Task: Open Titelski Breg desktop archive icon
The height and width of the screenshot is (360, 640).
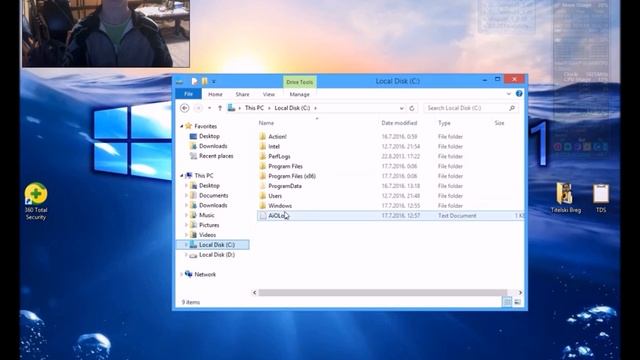Action: [565, 198]
